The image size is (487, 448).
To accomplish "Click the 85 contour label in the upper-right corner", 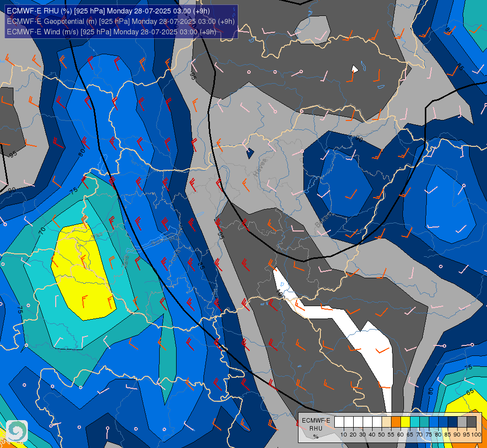I will (460, 67).
